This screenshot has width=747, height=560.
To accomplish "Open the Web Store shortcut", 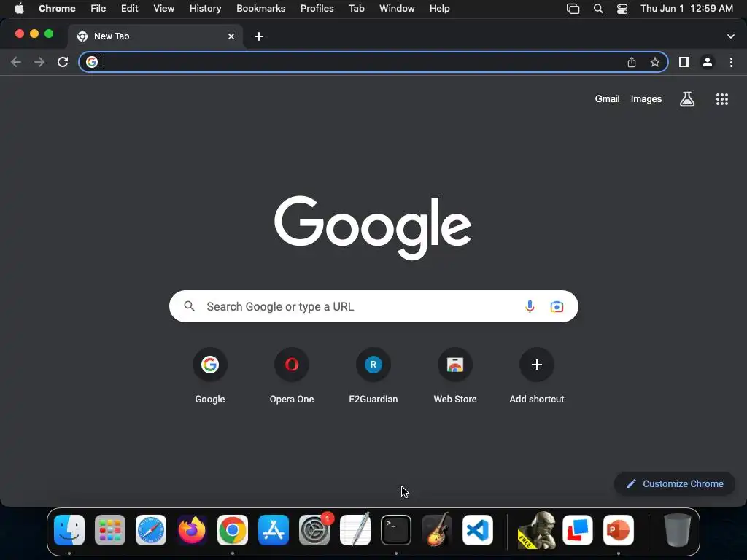I will click(455, 376).
